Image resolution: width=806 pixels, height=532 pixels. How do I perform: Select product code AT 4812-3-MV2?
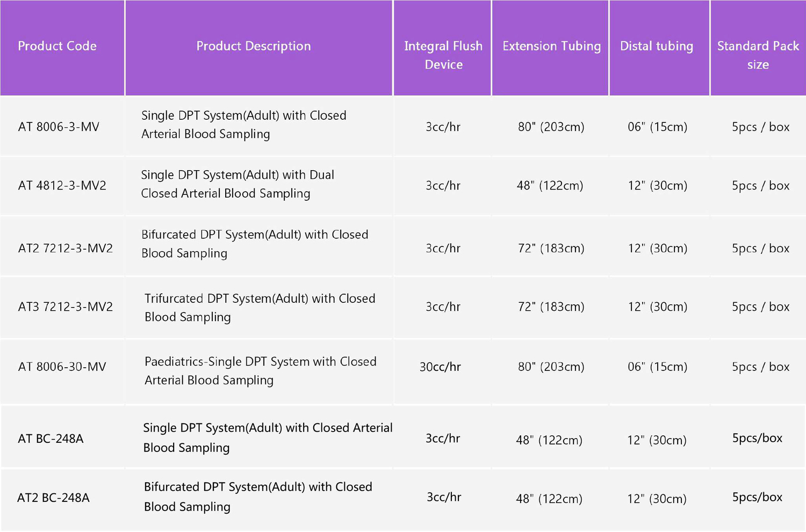click(x=62, y=186)
